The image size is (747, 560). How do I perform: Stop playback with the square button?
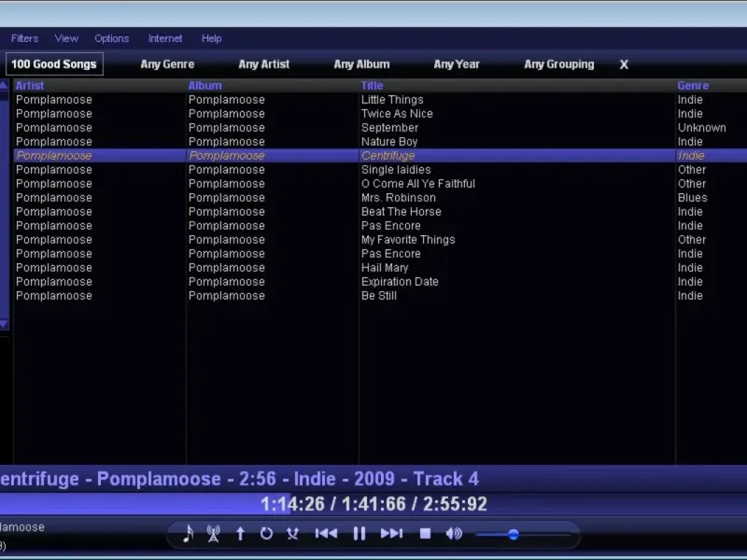425,534
